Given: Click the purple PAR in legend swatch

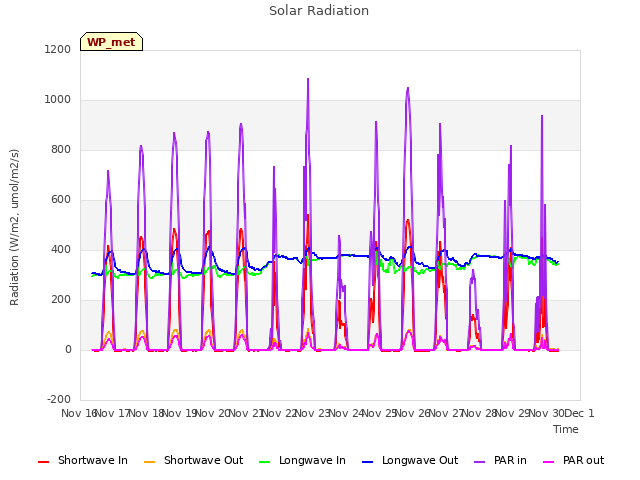Looking at the screenshot, I should pyautogui.click(x=480, y=462).
